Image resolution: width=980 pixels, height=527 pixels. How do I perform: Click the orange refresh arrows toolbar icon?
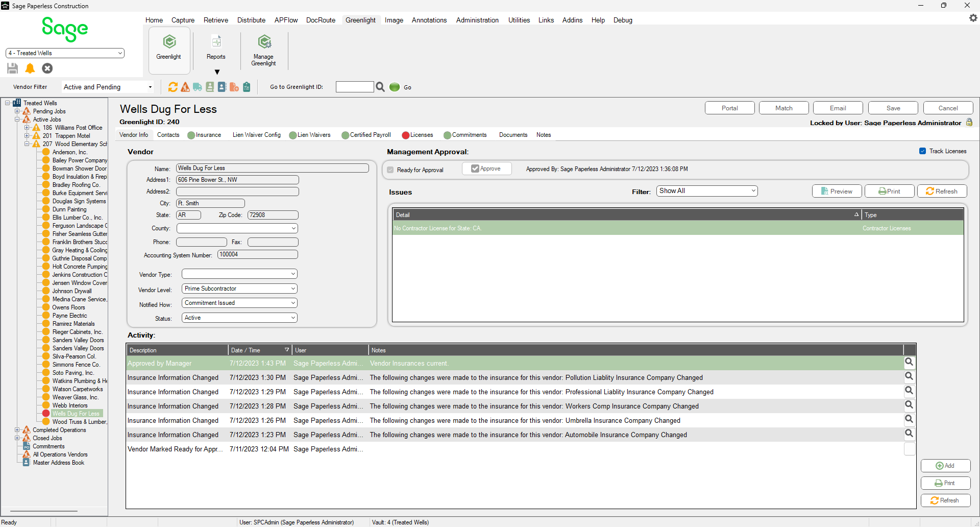click(x=173, y=87)
